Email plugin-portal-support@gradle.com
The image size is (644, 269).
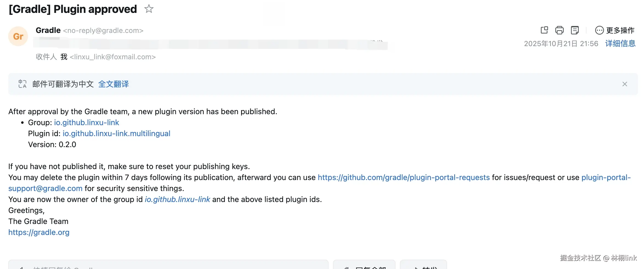45,188
